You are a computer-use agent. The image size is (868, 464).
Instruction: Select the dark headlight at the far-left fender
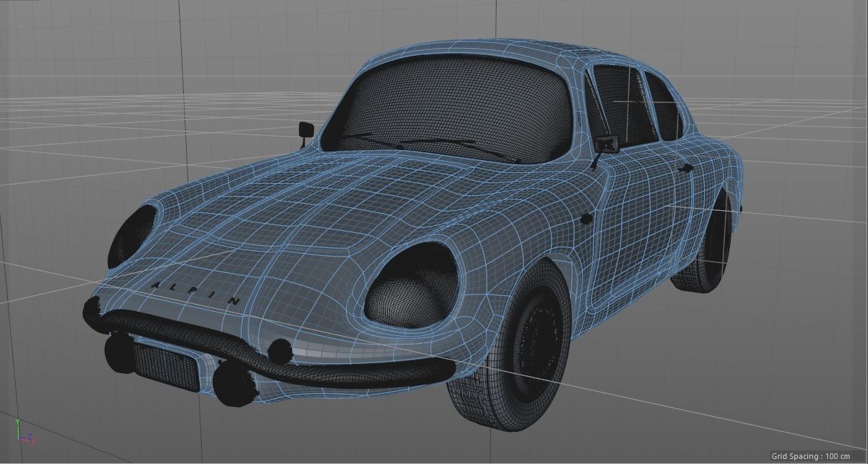[x=132, y=236]
